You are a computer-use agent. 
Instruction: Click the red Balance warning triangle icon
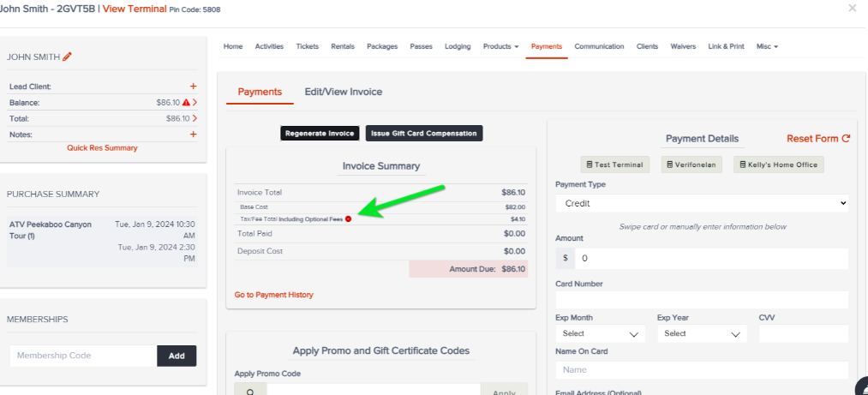[x=186, y=102]
